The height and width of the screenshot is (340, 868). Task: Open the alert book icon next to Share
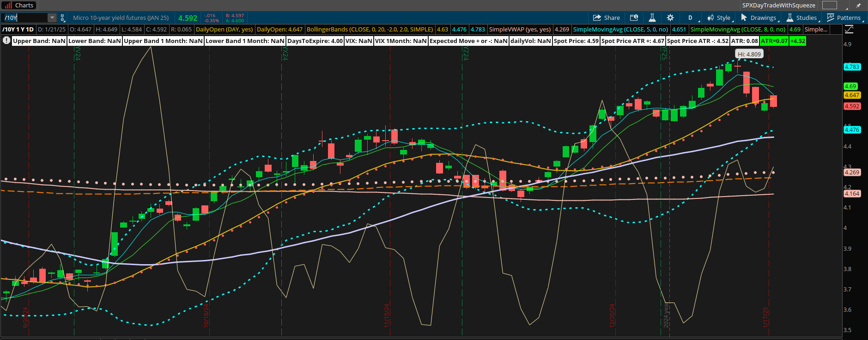[634, 18]
